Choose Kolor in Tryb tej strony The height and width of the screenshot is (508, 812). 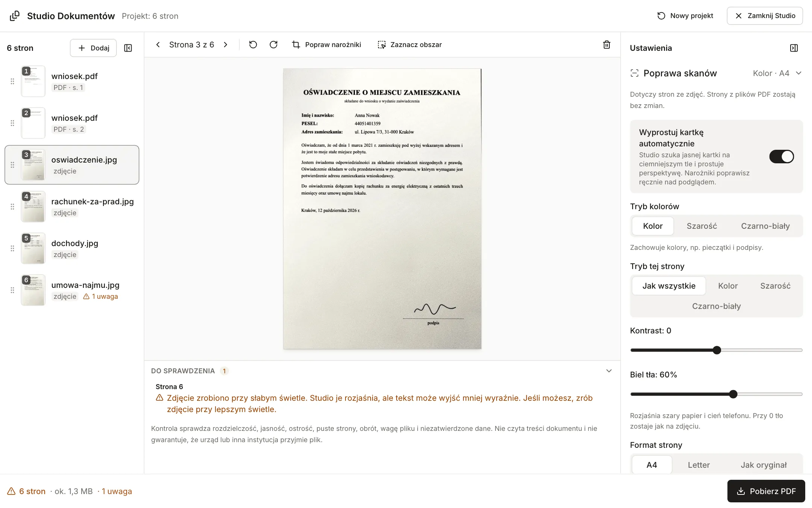(x=728, y=286)
